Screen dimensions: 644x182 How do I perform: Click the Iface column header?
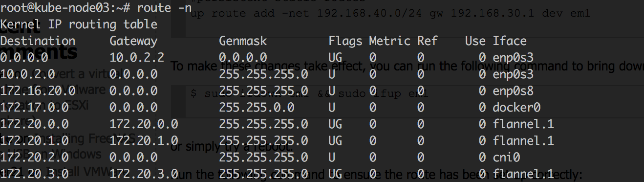click(510, 41)
